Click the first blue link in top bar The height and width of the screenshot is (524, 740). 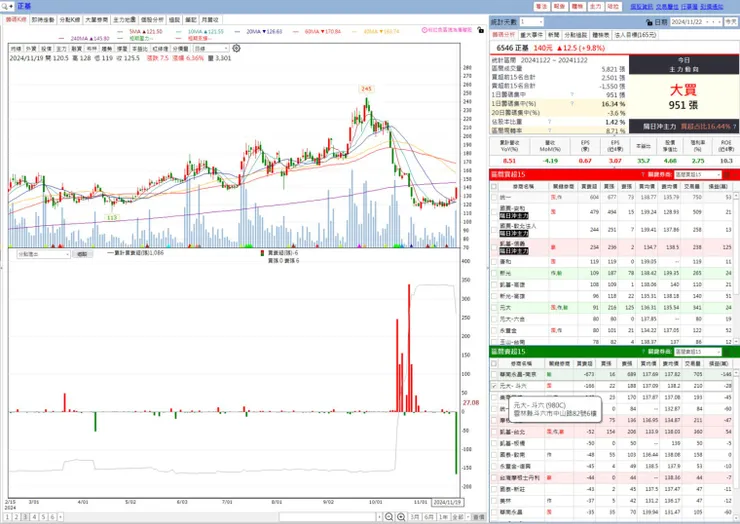641,7
